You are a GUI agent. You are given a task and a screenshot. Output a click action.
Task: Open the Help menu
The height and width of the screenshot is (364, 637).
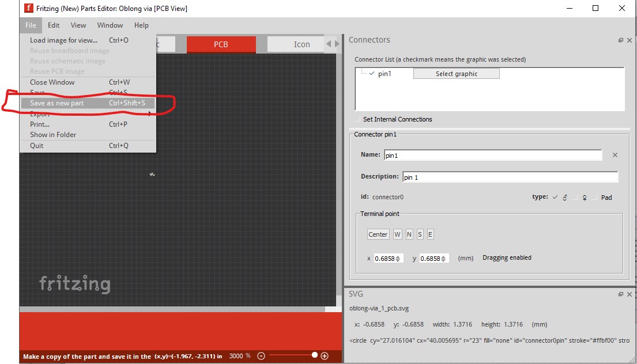[141, 25]
